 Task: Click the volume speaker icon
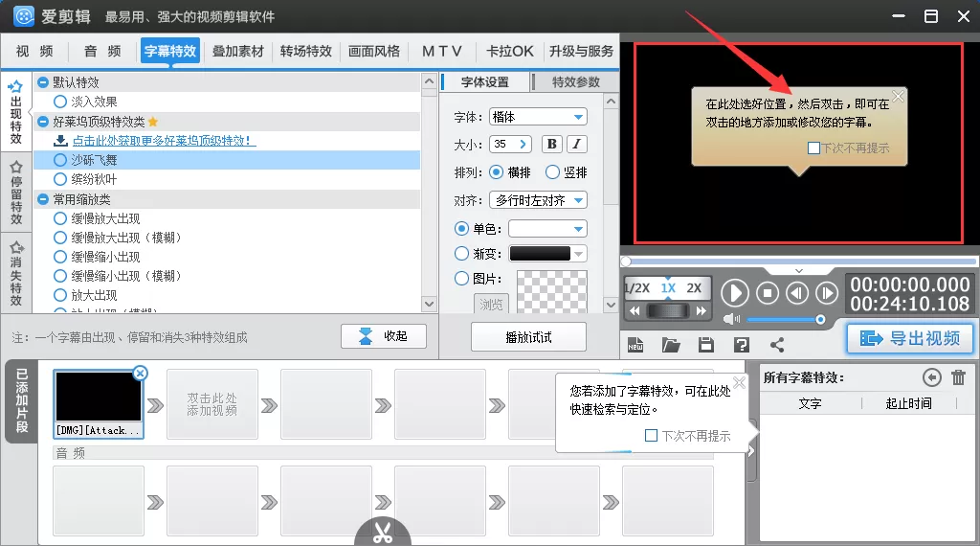731,319
